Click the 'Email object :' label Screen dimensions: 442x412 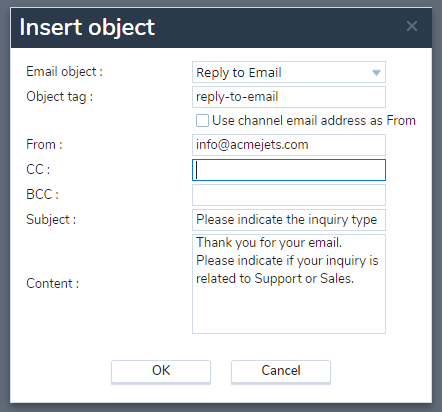[64, 72]
